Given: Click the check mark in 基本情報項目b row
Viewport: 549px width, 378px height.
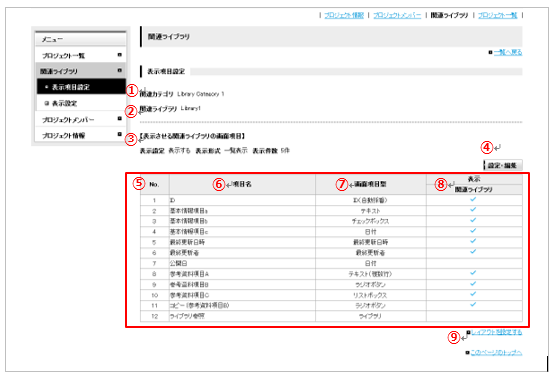Looking at the screenshot, I should click(473, 220).
